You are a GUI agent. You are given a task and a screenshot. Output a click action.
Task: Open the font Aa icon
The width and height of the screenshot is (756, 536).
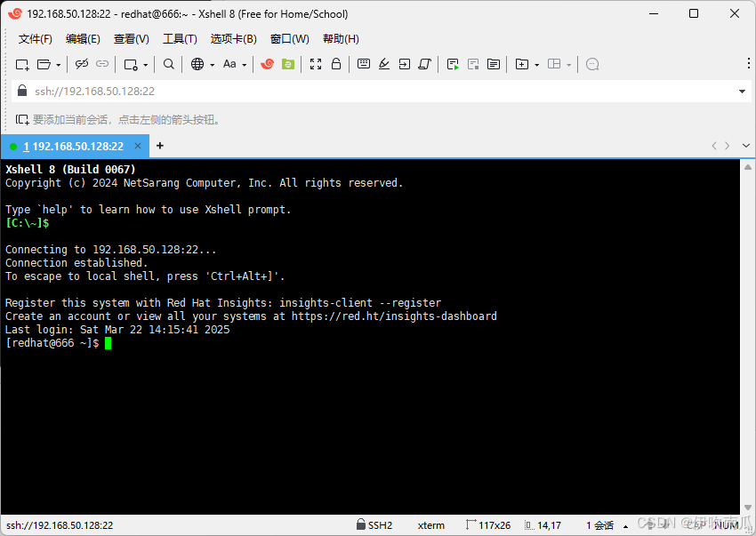pos(229,64)
